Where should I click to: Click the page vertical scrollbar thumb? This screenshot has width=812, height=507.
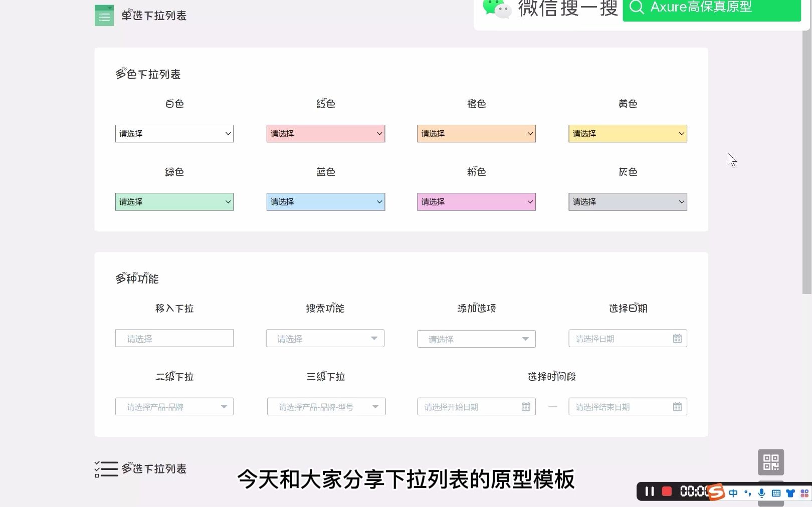point(806,161)
